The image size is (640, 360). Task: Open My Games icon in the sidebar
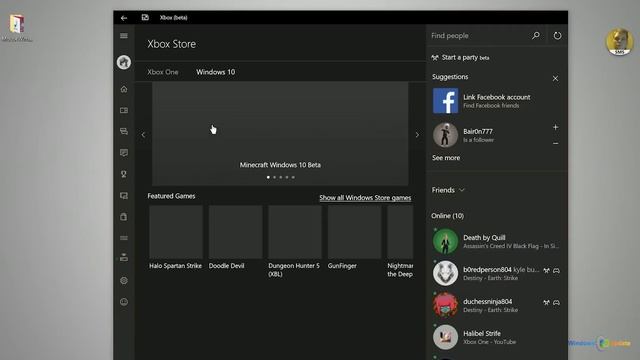[124, 110]
